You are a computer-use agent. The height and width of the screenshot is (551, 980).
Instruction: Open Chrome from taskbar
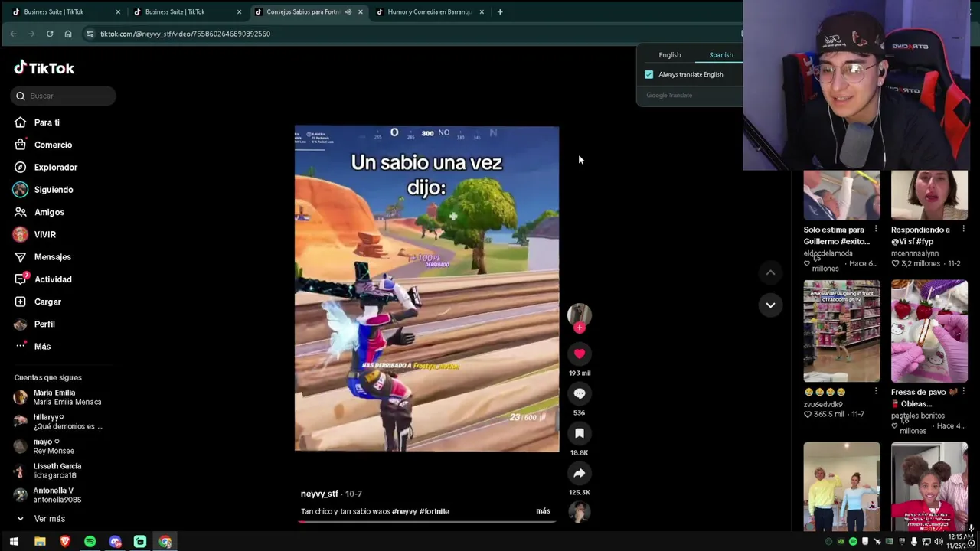pos(165,542)
